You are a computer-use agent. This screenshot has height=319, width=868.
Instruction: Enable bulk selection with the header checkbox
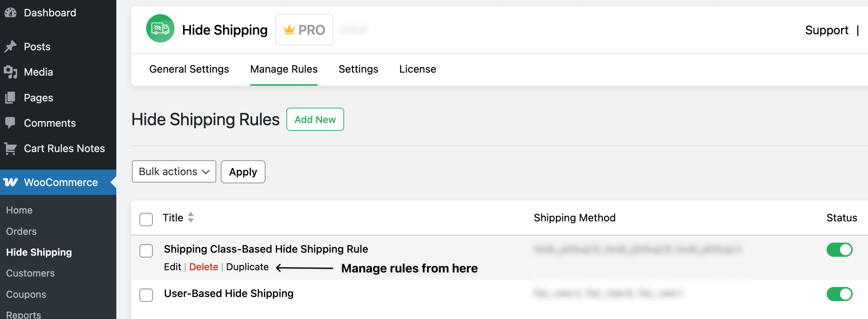[x=146, y=219]
